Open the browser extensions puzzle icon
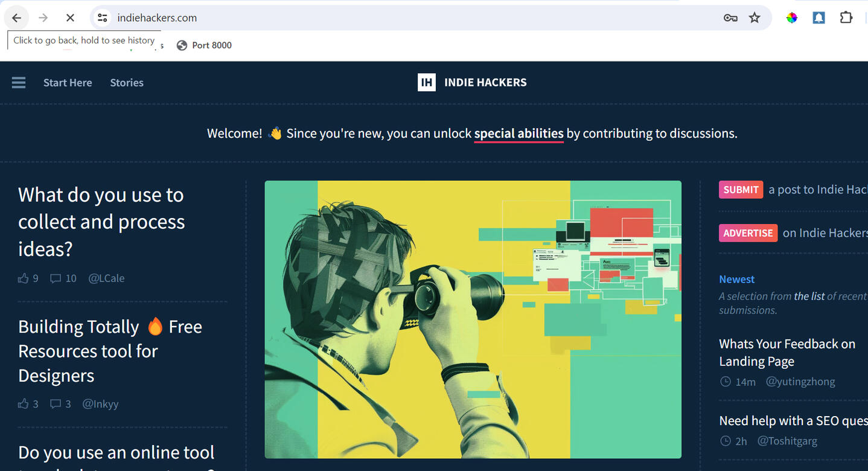The width and height of the screenshot is (868, 471). click(846, 18)
